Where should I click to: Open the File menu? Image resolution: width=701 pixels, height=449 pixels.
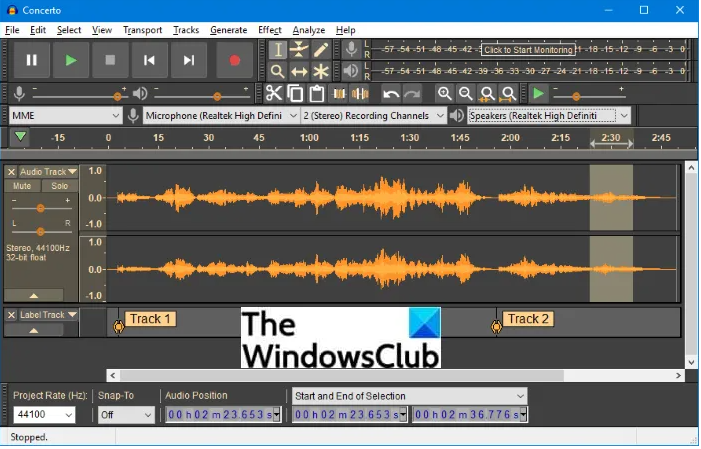[12, 30]
